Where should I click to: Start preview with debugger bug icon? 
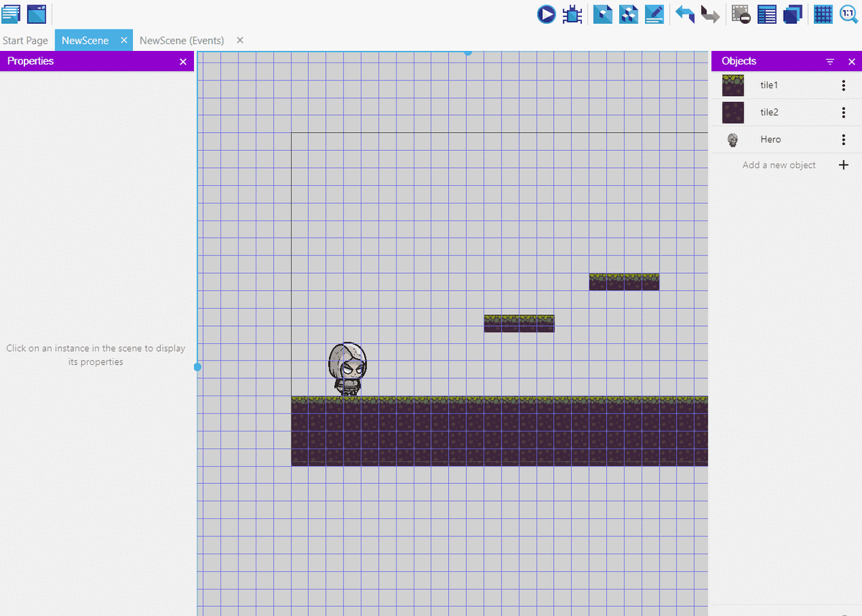click(573, 14)
